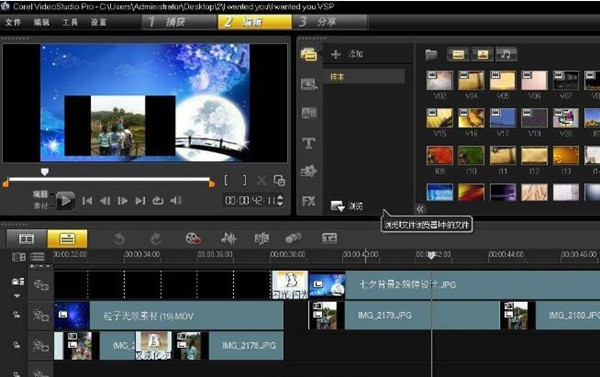The image size is (600, 377).
Task: Open the FX filter library
Action: (309, 201)
